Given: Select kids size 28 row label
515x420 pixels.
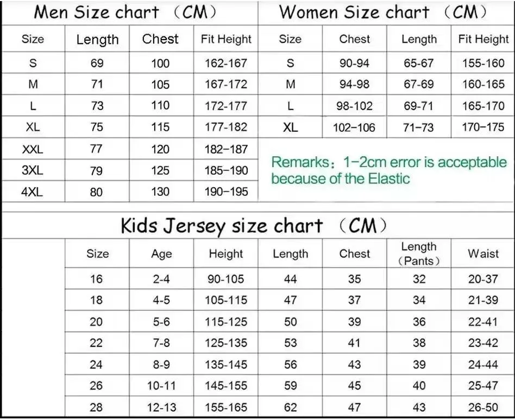Looking at the screenshot, I should click(96, 407).
